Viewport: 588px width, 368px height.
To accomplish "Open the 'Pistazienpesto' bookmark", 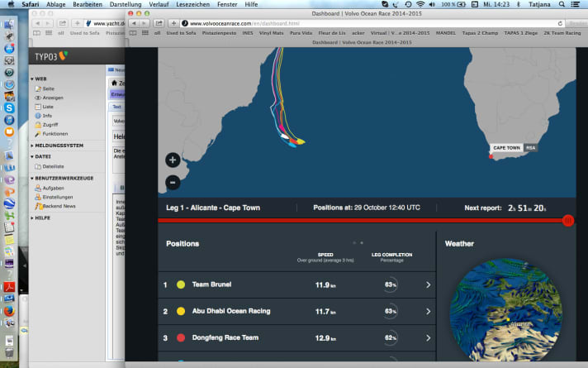I will point(219,33).
